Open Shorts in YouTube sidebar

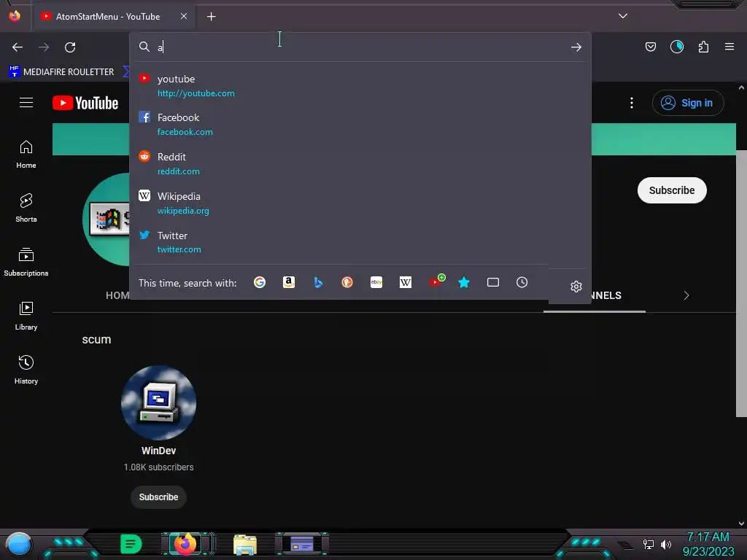coord(26,208)
